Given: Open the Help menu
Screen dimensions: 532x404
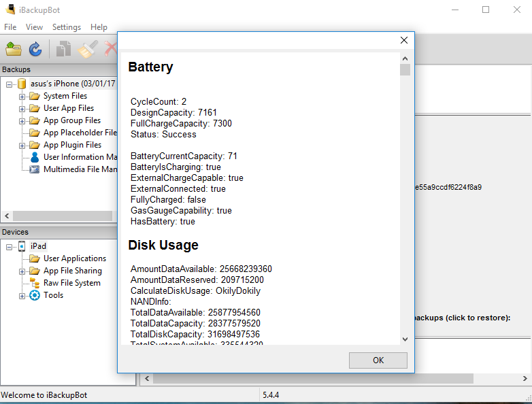Looking at the screenshot, I should tap(99, 27).
